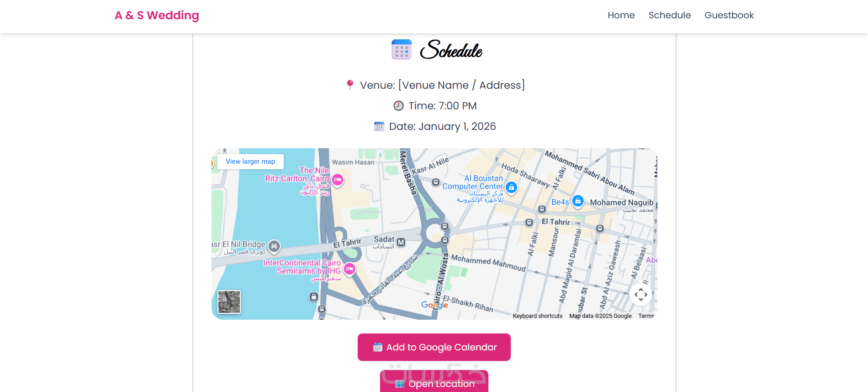Open map Keyboard shortcuts
Image resolution: width=868 pixels, height=392 pixels.
point(537,316)
